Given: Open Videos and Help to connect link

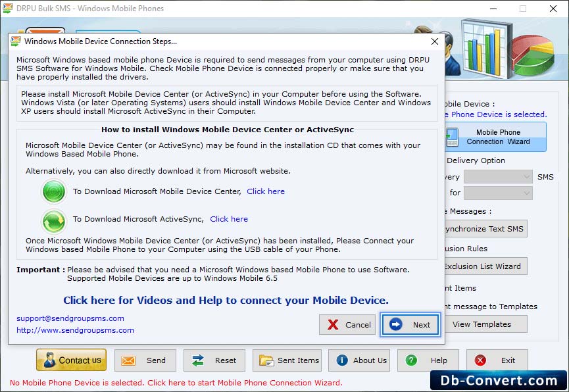Looking at the screenshot, I should (x=226, y=300).
